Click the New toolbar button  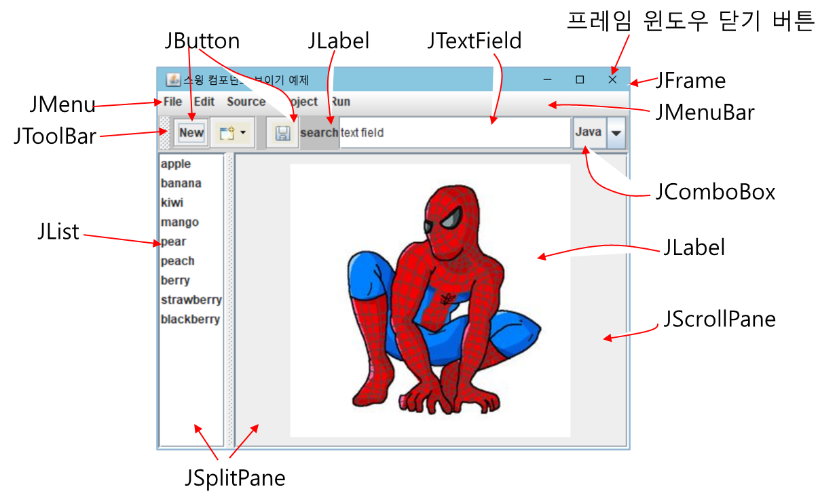tap(191, 133)
